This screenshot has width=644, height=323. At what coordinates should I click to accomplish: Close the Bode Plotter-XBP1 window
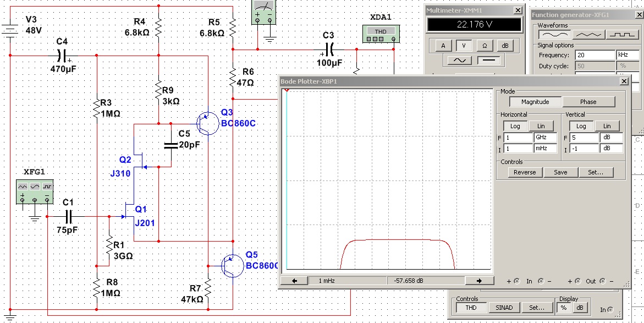(624, 81)
